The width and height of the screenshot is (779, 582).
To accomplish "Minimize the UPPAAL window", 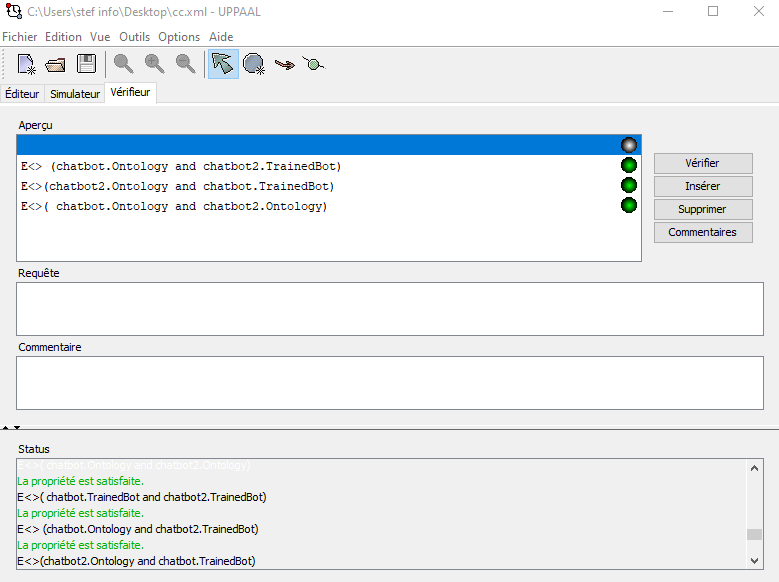I will 668,11.
